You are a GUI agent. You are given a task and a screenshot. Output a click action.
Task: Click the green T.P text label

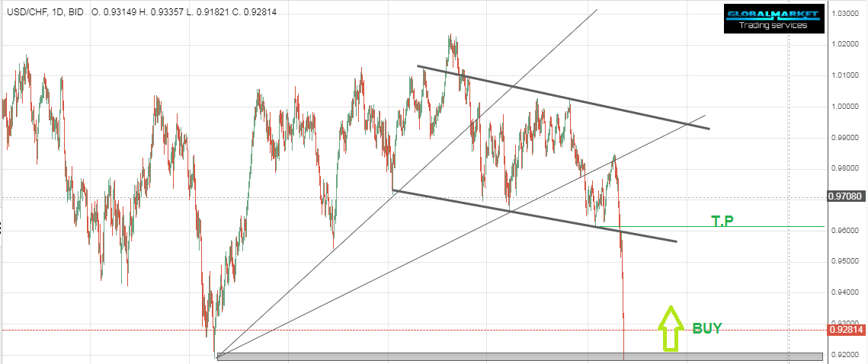[723, 221]
